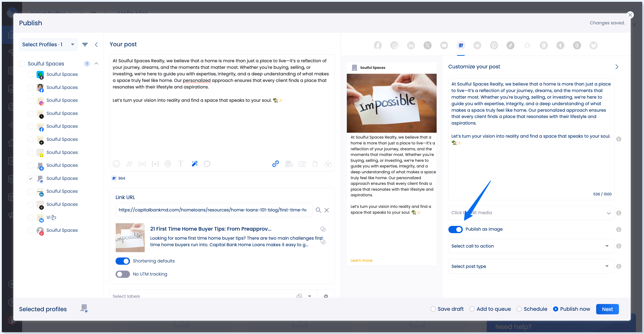Click the Link URL input field
Screen dimensions: 644x334
click(214, 210)
